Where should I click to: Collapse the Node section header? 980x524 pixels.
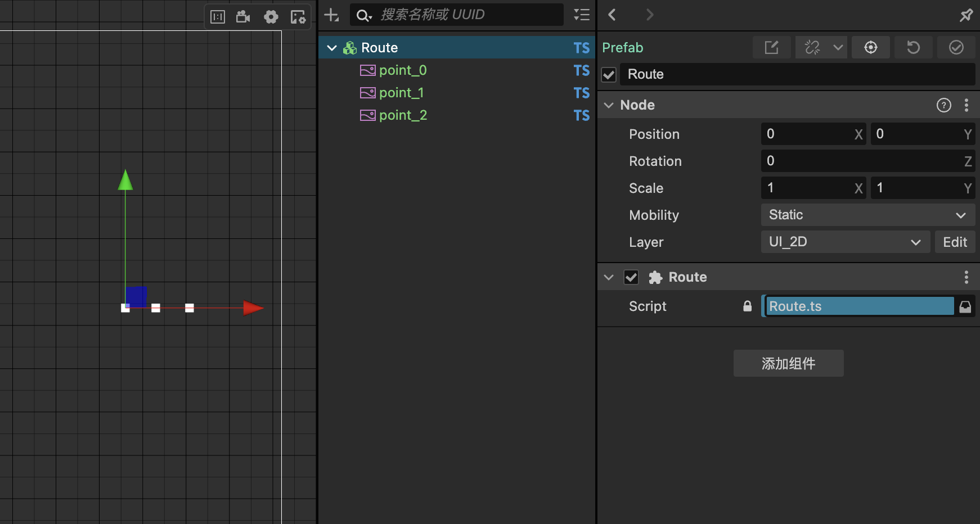609,105
